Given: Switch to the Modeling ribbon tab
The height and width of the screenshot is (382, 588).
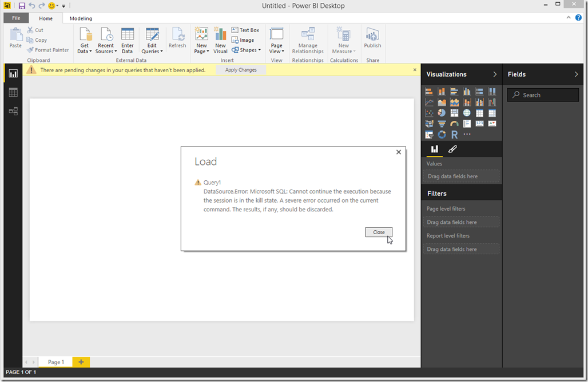Looking at the screenshot, I should [x=81, y=18].
